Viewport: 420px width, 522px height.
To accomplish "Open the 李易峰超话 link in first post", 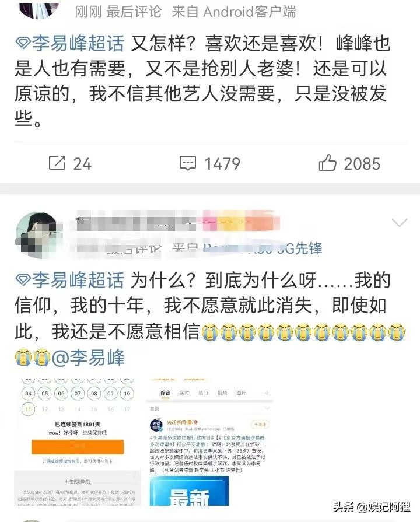I will coord(78,44).
